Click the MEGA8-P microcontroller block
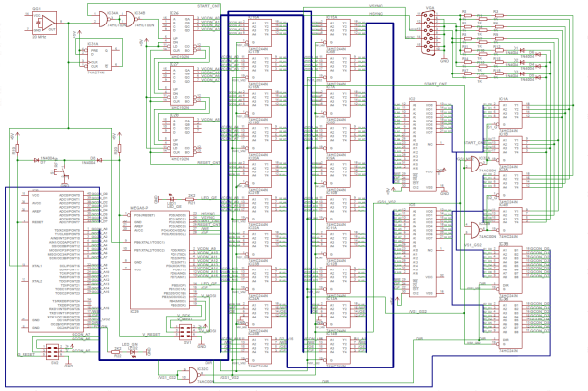This screenshot has height=391, width=588. (160, 259)
